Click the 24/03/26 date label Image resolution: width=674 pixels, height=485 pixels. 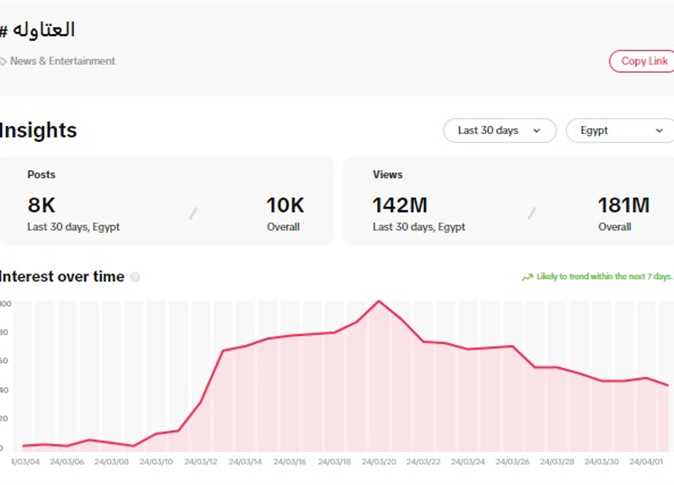tap(512, 462)
